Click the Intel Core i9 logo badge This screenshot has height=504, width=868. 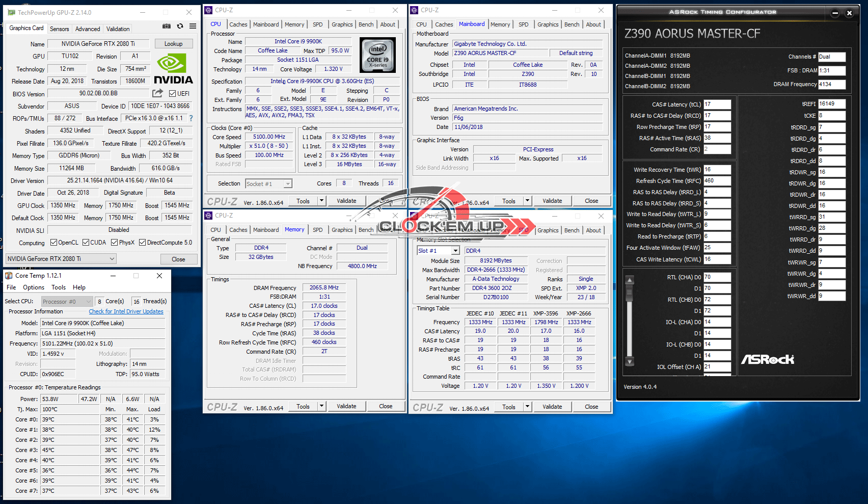click(377, 55)
